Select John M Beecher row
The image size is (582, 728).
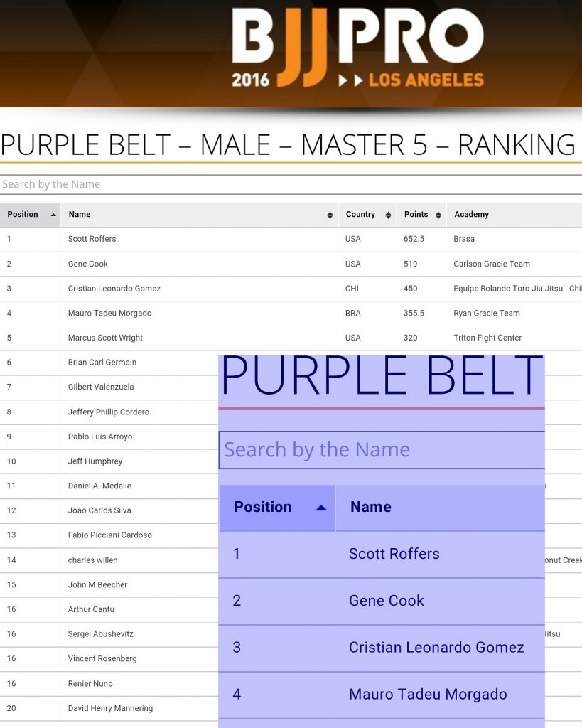pos(109,584)
